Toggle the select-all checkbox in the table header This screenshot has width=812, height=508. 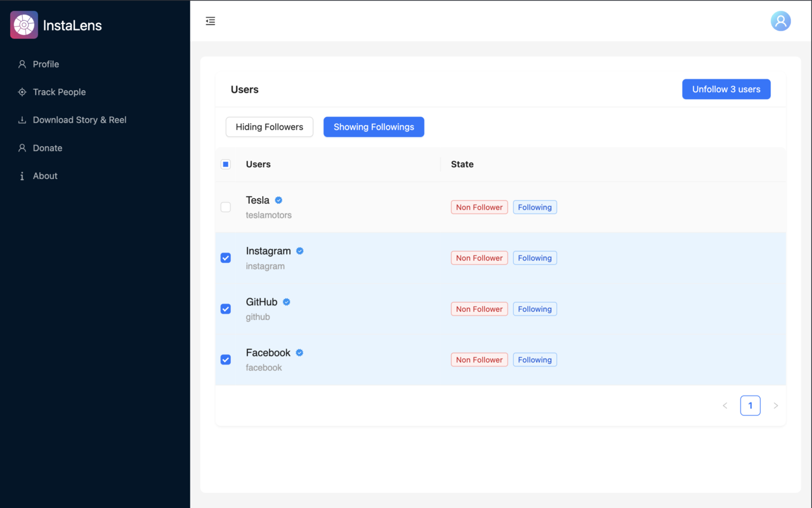pyautogui.click(x=226, y=164)
